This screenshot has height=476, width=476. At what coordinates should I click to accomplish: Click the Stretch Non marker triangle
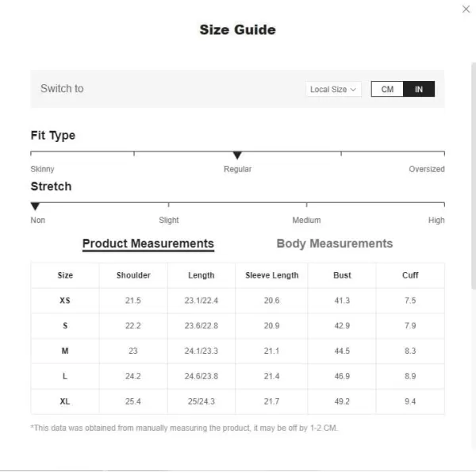coord(35,206)
